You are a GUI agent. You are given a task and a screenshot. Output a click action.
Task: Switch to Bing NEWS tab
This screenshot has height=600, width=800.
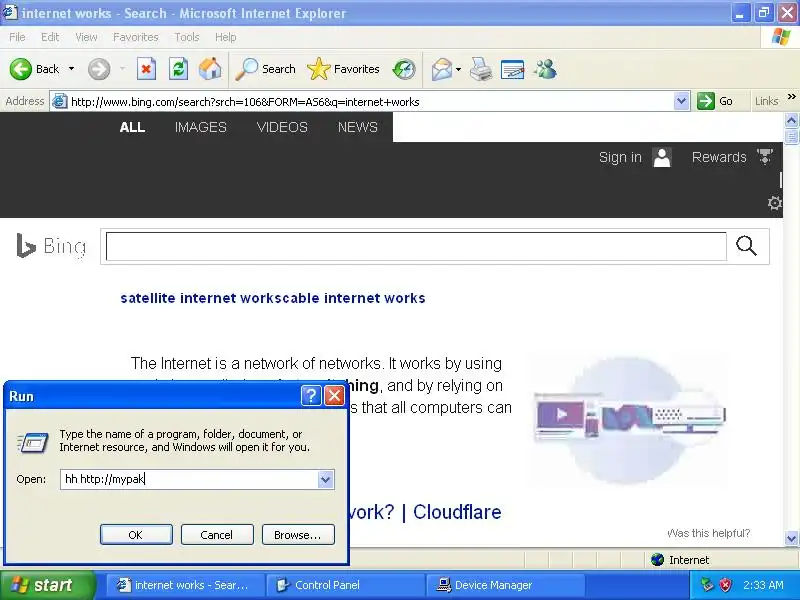coord(358,127)
